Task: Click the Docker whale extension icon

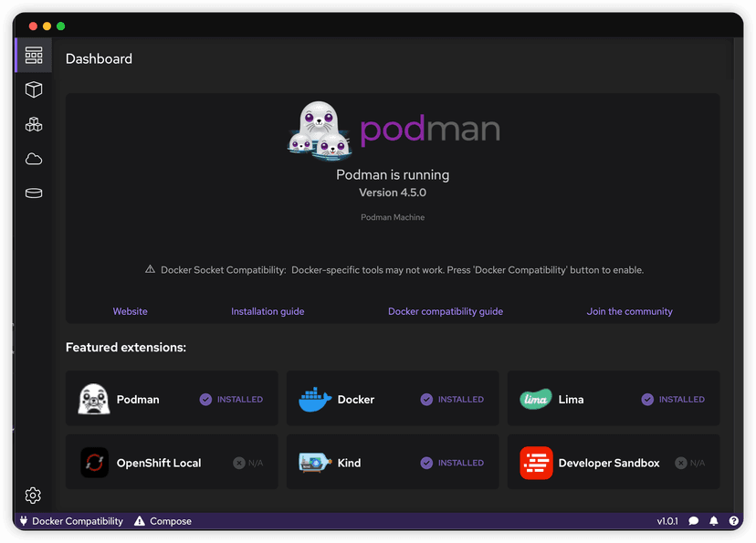Action: click(x=314, y=399)
